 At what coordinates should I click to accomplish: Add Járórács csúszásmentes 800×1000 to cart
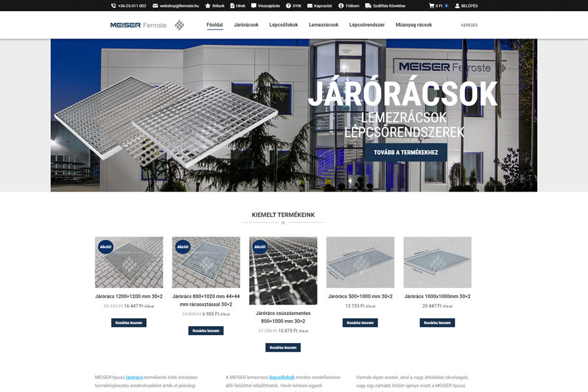point(283,348)
